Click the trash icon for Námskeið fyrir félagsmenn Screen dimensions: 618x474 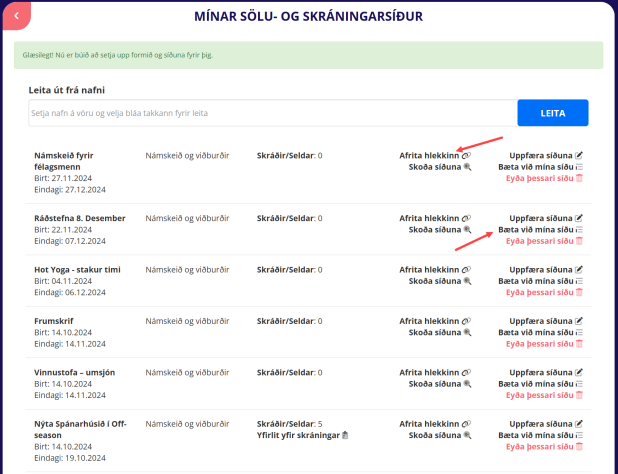pyautogui.click(x=580, y=178)
